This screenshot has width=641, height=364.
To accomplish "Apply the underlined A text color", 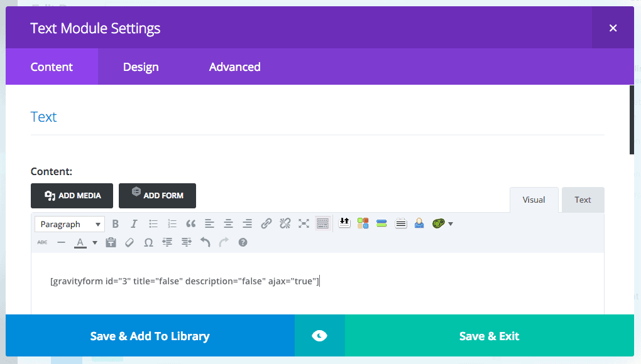I will point(80,243).
